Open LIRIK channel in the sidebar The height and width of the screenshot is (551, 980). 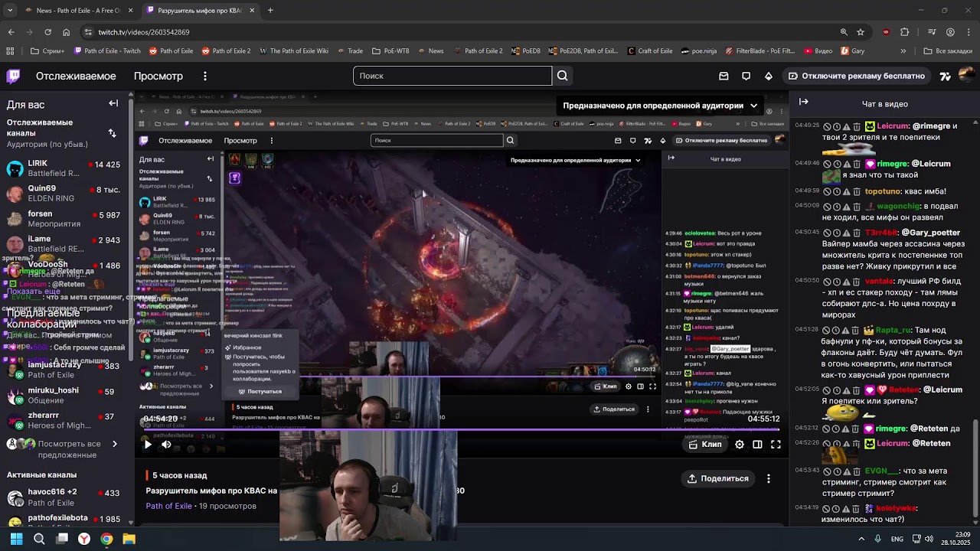point(64,168)
